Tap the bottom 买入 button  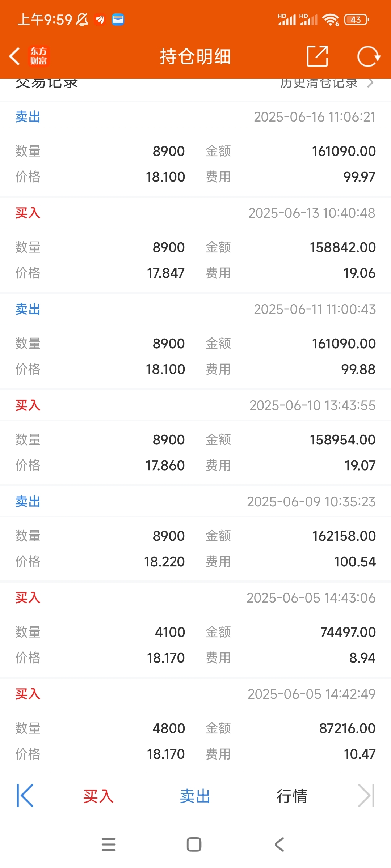(98, 796)
